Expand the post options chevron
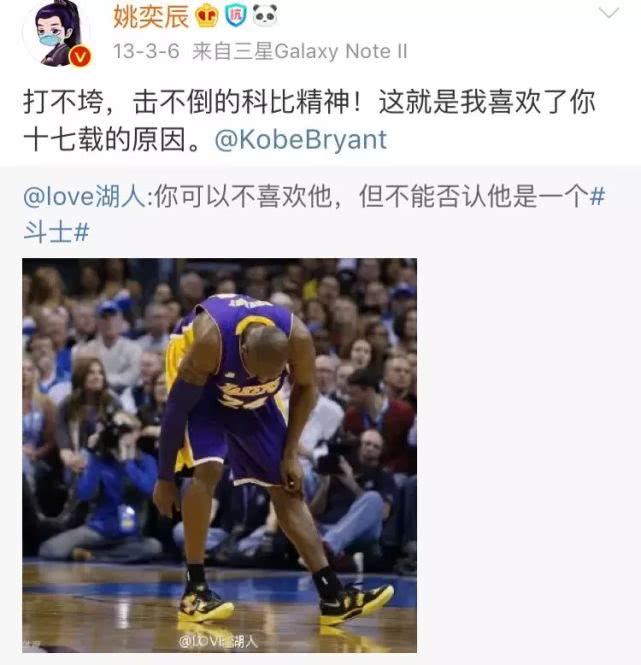 [609, 14]
